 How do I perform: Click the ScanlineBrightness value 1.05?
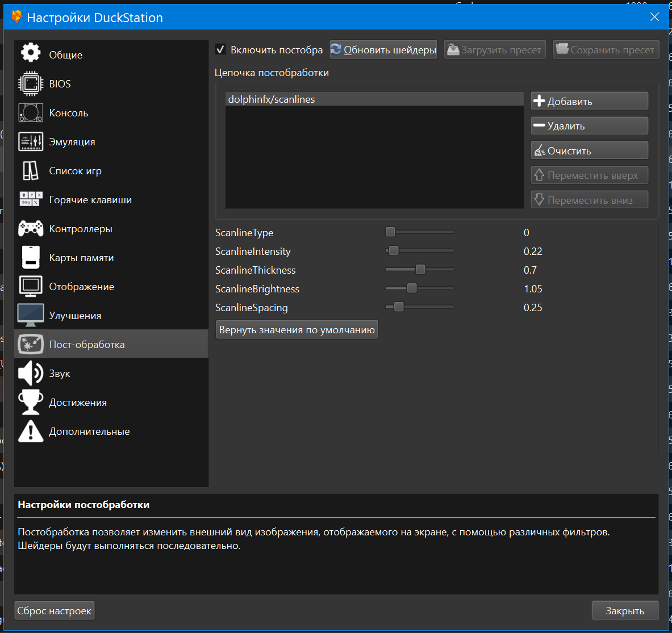click(x=533, y=288)
